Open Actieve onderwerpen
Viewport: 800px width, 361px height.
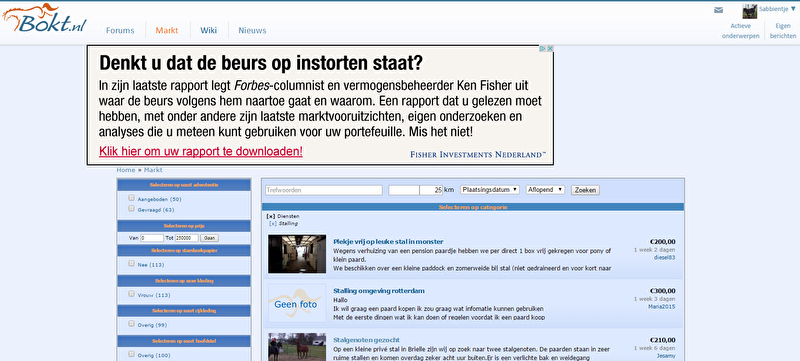tap(740, 31)
